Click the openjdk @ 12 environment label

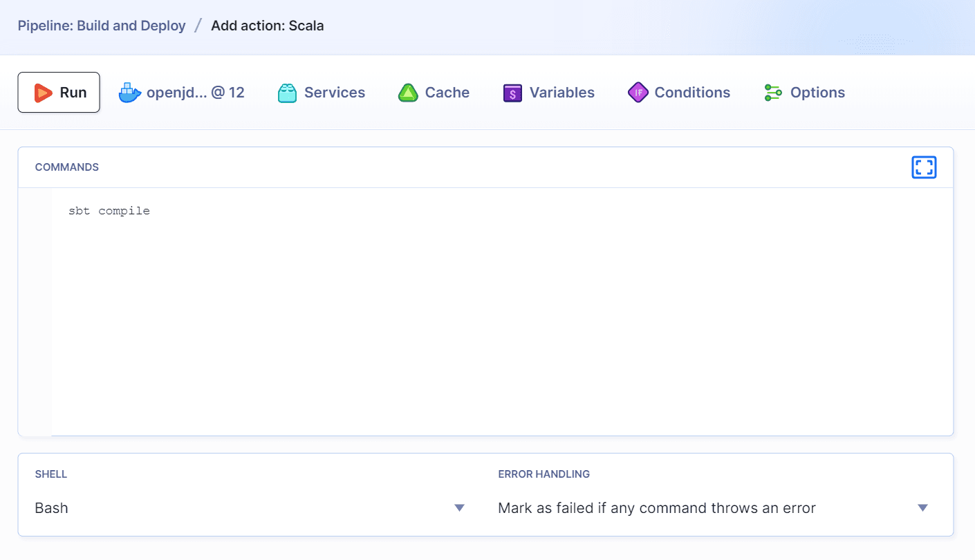click(194, 92)
